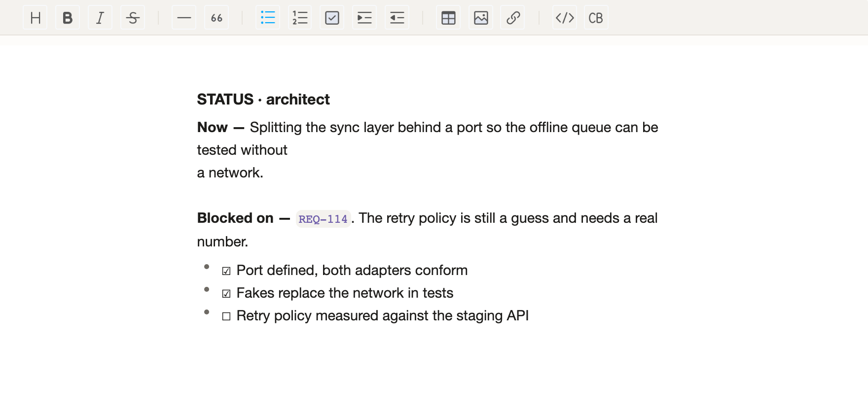
Task: Click the REQ-114 inline code tag
Action: tap(323, 219)
